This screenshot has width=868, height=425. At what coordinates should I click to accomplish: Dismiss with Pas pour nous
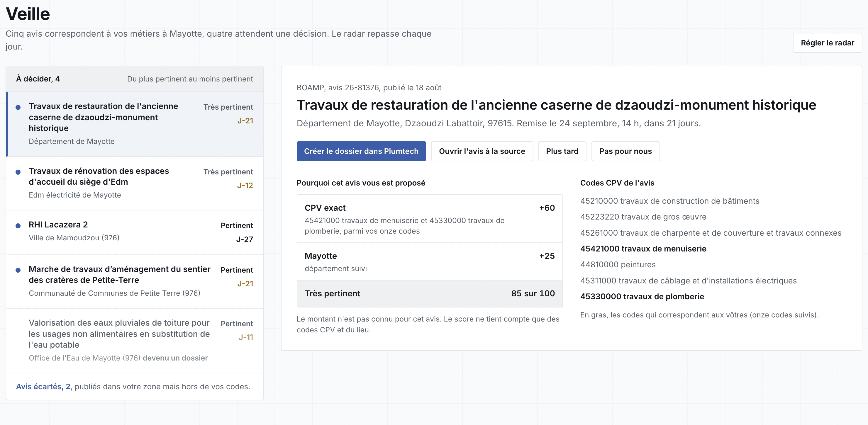click(625, 151)
